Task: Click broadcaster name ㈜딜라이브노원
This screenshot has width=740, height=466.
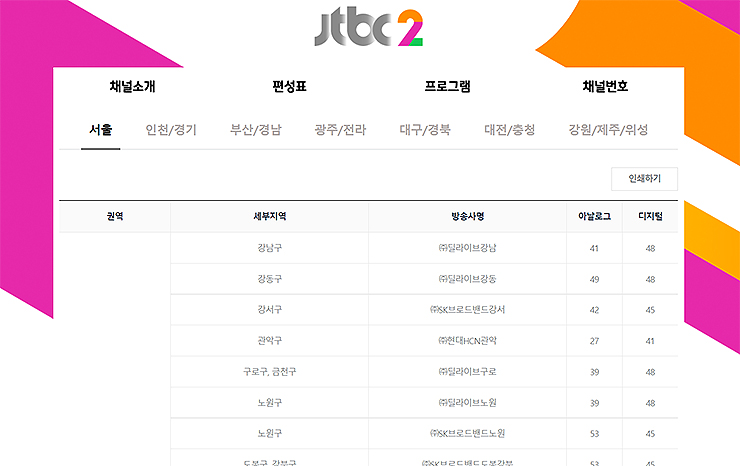Action: (x=467, y=403)
